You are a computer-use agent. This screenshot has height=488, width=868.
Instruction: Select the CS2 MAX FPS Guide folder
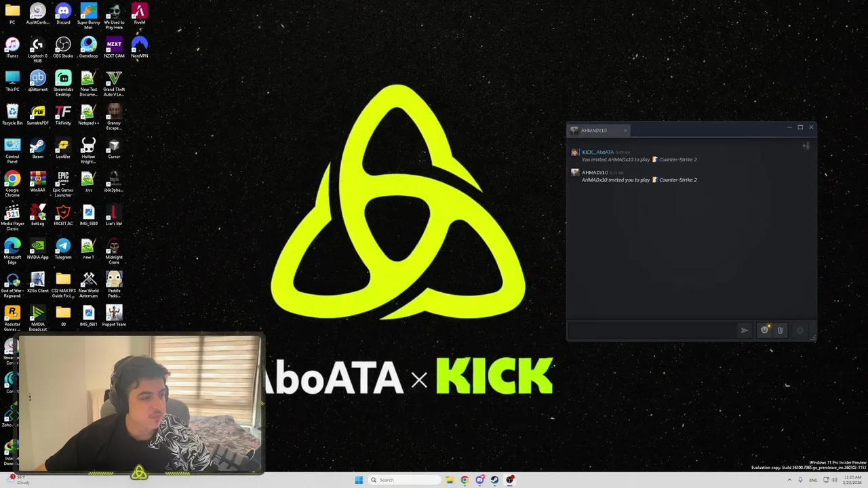[63, 285]
